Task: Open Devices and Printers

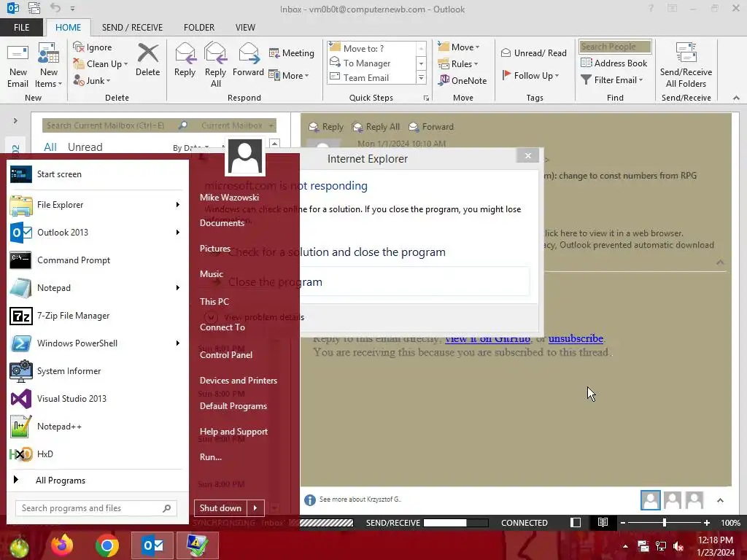Action: tap(239, 381)
